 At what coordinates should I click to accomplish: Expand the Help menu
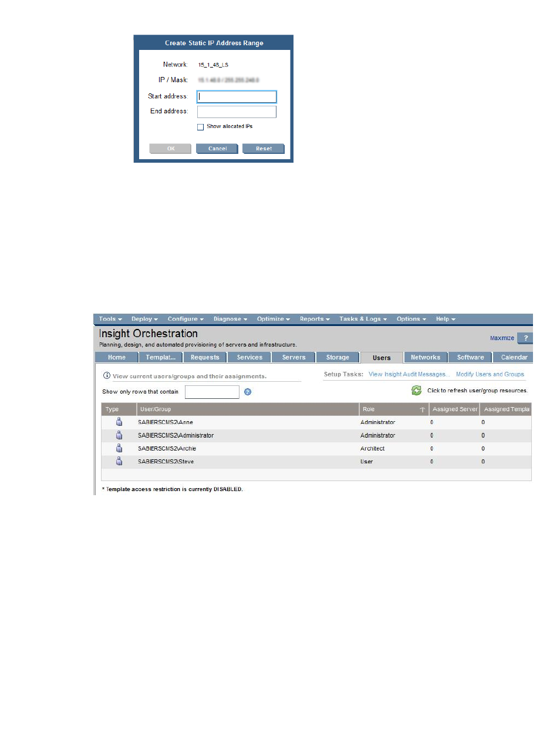coord(446,319)
